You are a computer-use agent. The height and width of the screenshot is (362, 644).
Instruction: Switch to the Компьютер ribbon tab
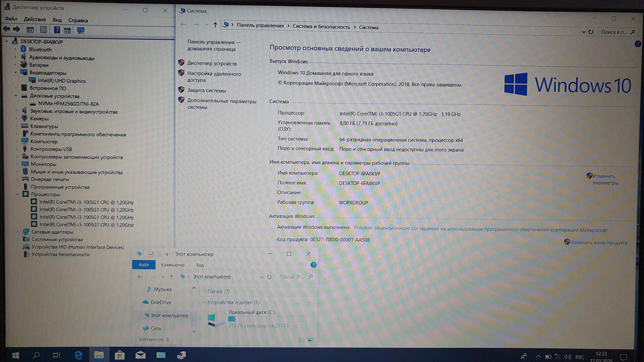tap(173, 265)
